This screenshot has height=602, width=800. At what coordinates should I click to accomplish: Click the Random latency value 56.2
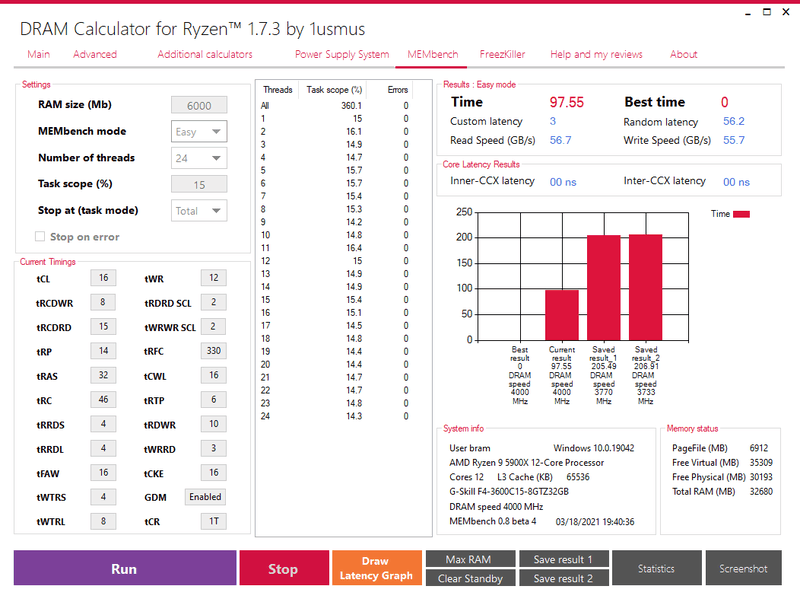pyautogui.click(x=734, y=121)
